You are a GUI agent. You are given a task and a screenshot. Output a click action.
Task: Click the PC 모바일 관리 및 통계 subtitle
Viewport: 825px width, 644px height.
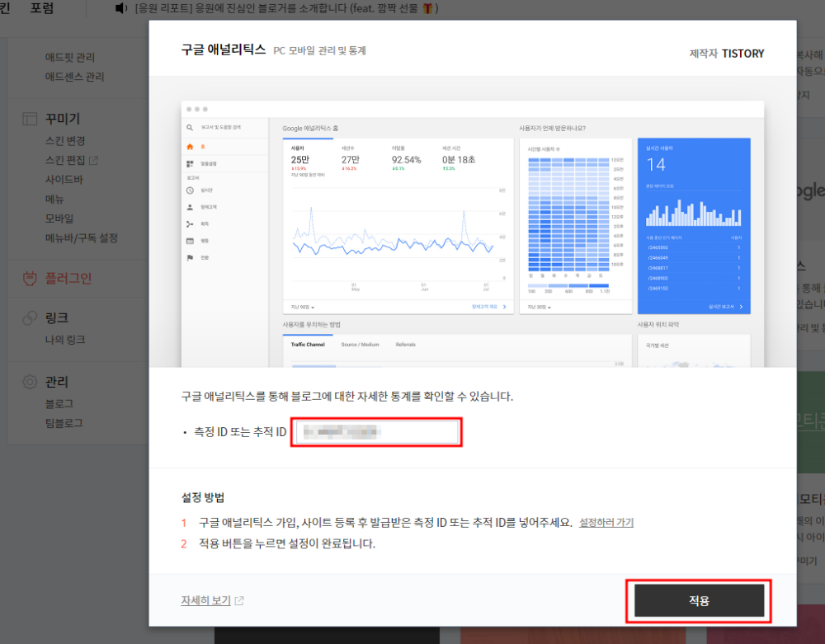[320, 50]
